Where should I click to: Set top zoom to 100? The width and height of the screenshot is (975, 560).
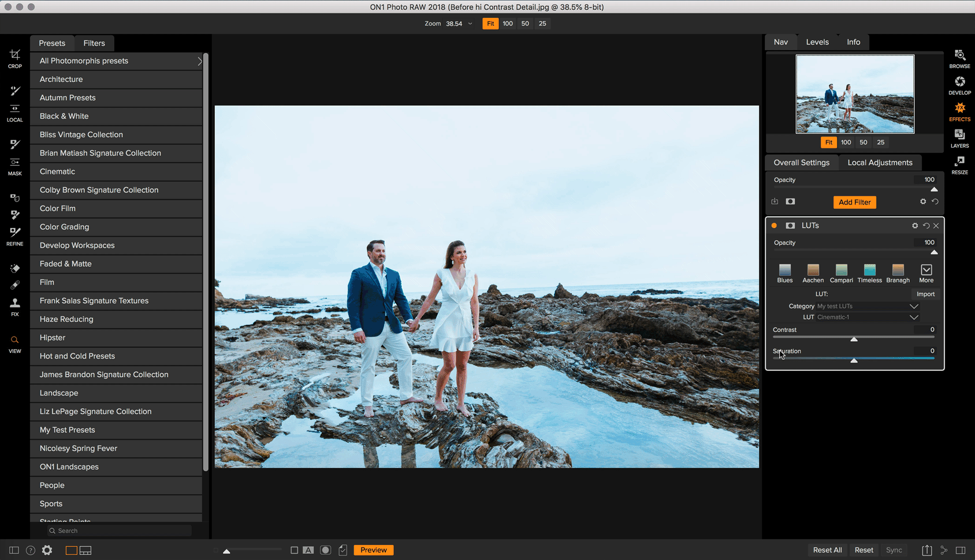[508, 24]
